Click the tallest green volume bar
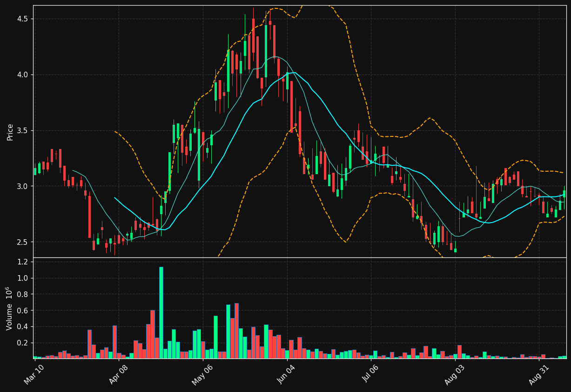Screen dimensions: 571x392 (x=161, y=312)
